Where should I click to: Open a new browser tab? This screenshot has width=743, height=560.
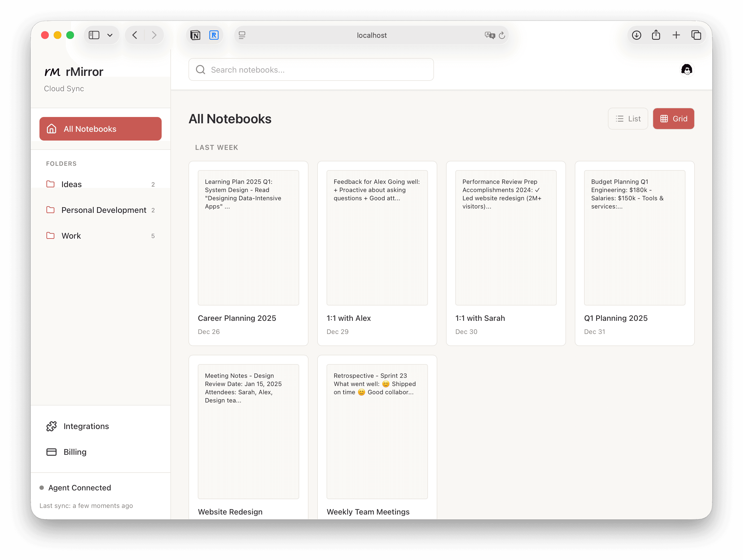point(676,35)
